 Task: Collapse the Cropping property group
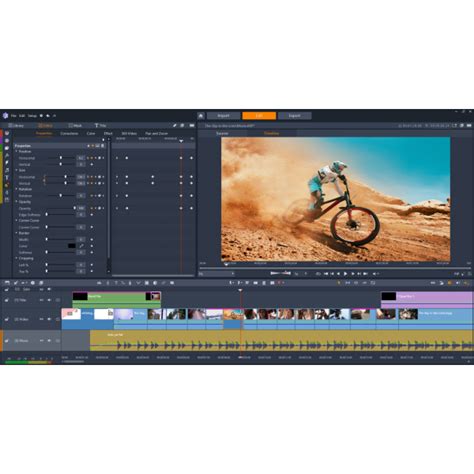[x=16, y=258]
